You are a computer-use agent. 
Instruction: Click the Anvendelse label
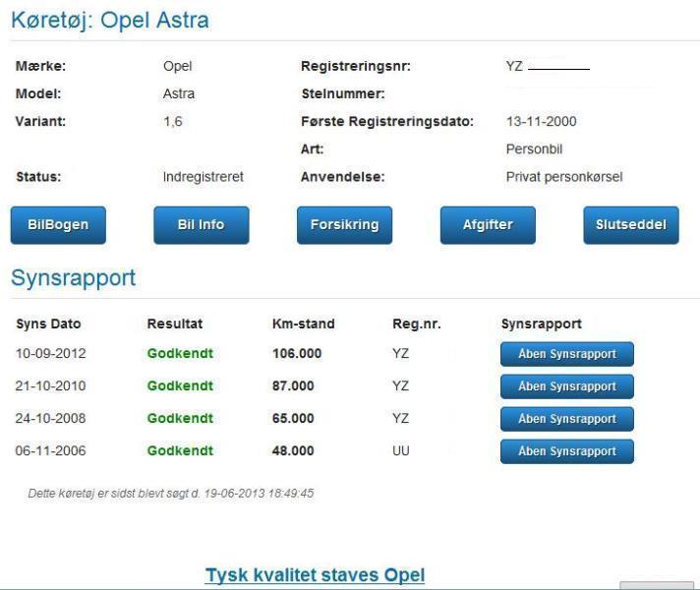(342, 177)
